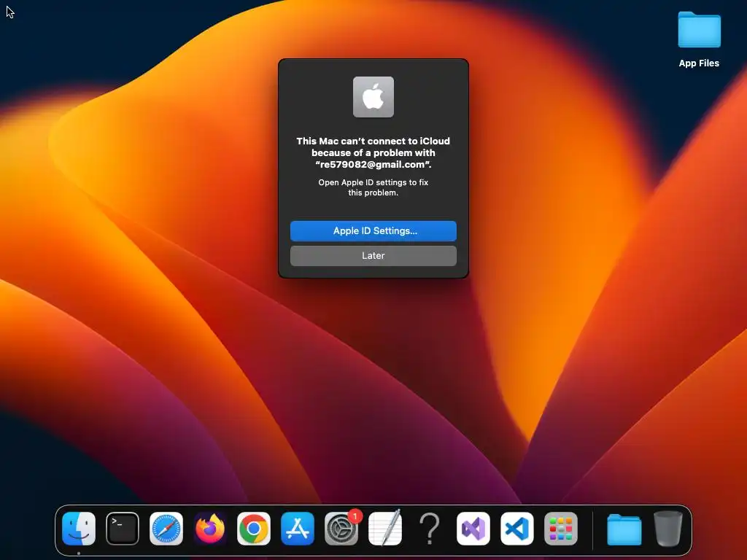Launch Safari browser from the Dock
The image size is (747, 560).
pos(166,529)
